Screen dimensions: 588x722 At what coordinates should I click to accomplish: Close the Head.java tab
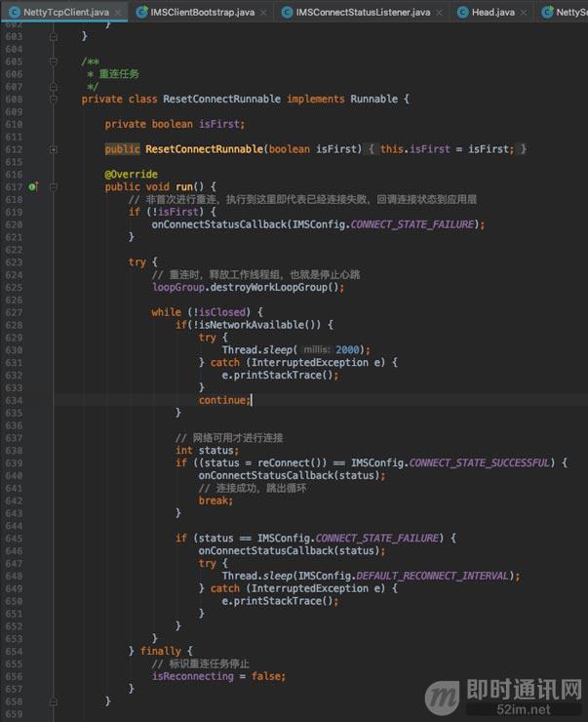click(523, 13)
